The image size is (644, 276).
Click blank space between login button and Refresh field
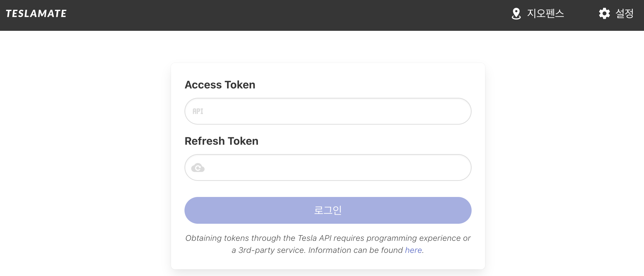[328, 189]
